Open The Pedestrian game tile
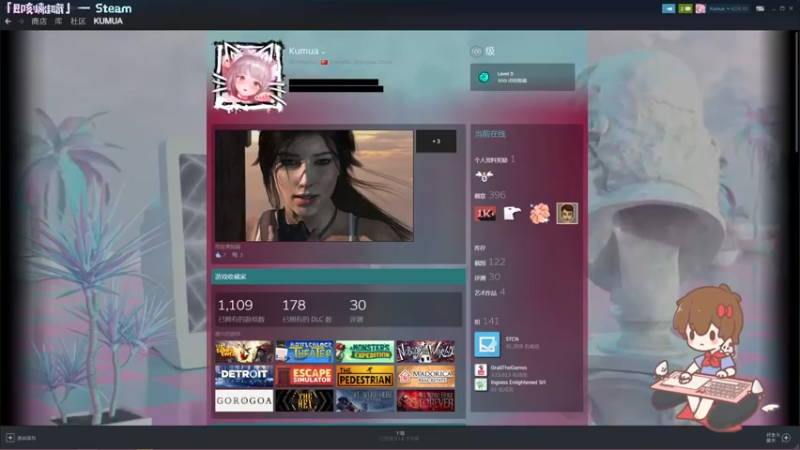 pos(365,376)
